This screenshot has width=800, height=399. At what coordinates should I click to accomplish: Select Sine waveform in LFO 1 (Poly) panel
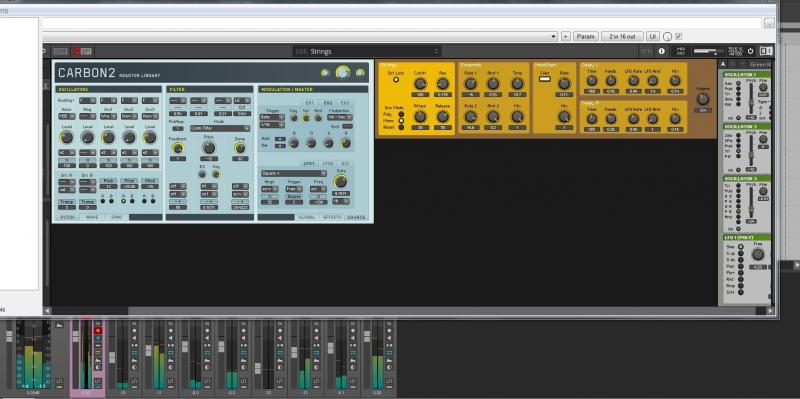740,247
